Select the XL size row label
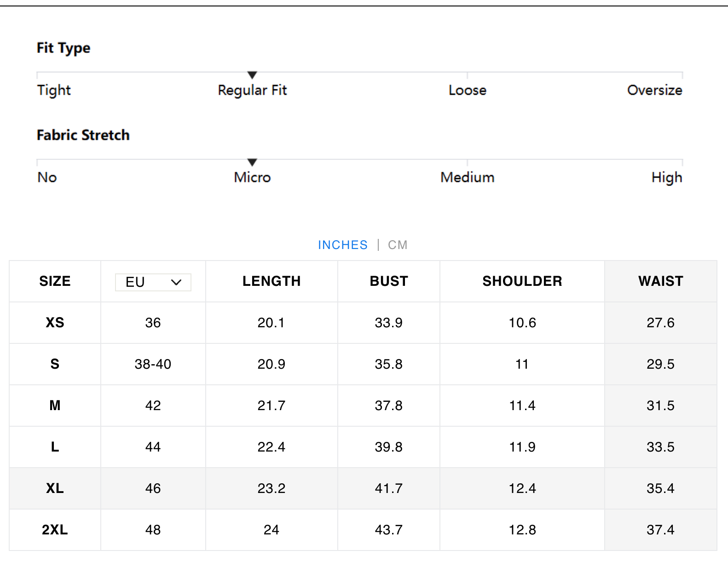Viewport: 728px width, 568px height. (55, 488)
